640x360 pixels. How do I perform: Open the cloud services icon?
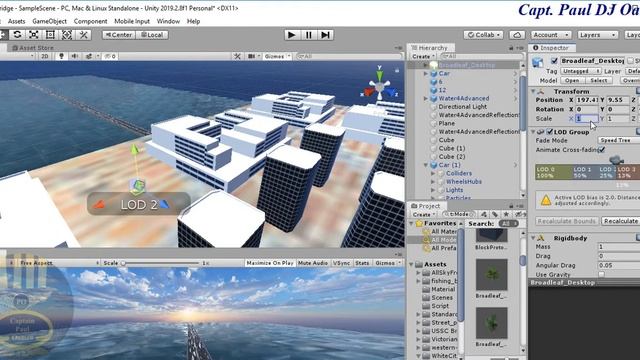tap(517, 35)
